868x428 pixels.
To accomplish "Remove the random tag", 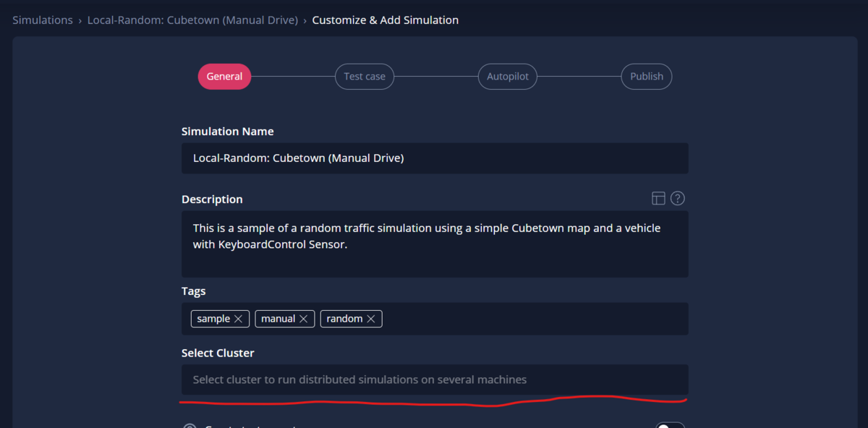I will pos(371,319).
